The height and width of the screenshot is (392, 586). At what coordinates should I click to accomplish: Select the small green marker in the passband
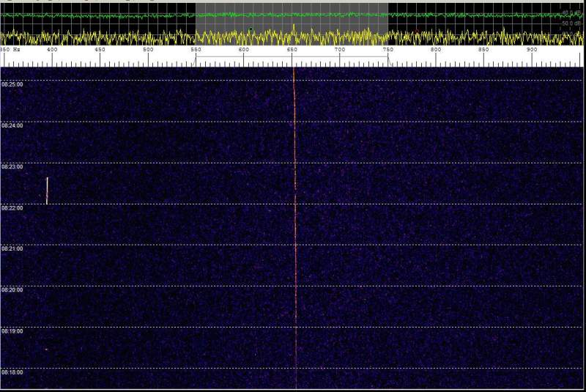[x=251, y=29]
